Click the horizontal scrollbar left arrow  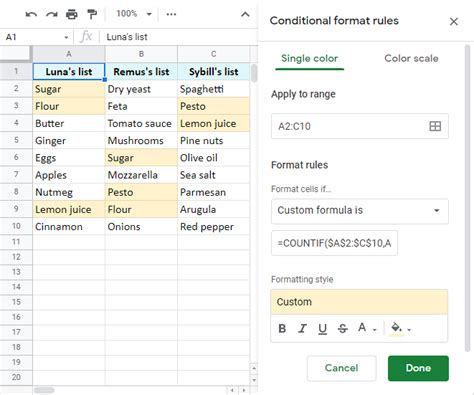[x=232, y=390]
